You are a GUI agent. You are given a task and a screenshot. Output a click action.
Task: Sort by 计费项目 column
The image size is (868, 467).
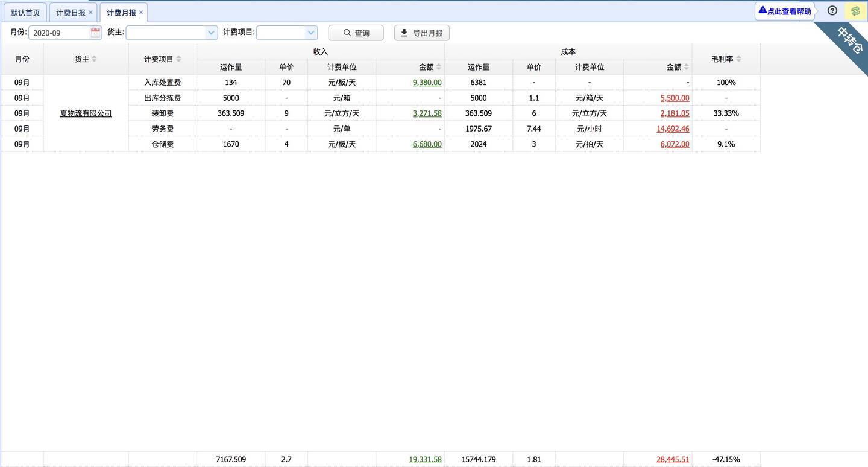pyautogui.click(x=178, y=59)
